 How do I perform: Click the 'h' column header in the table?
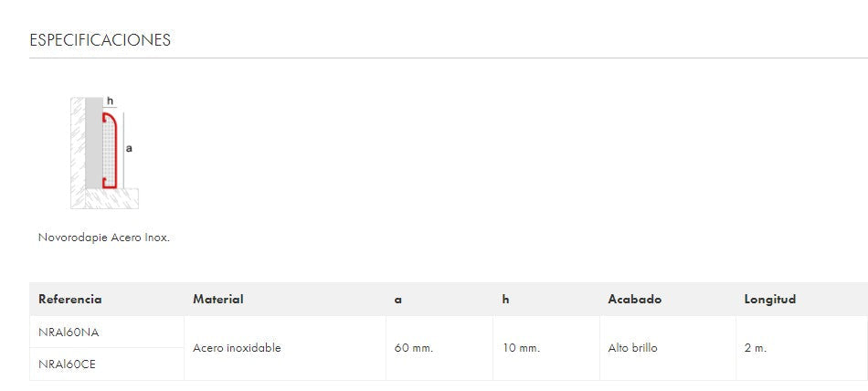[505, 300]
